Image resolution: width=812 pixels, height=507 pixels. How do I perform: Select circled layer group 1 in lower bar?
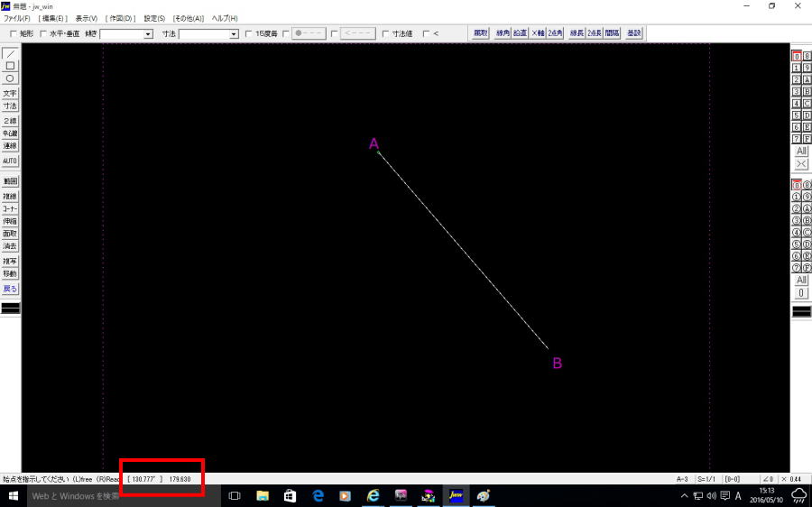(797, 197)
